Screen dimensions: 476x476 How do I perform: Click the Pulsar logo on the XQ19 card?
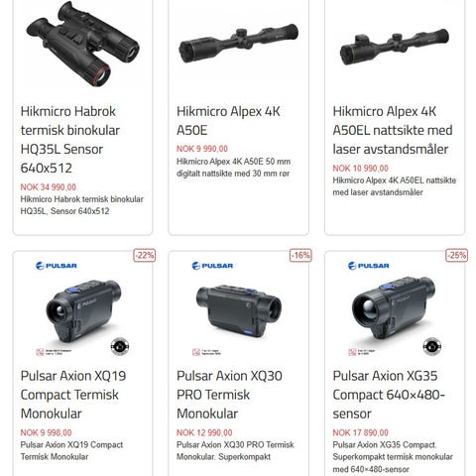point(57,266)
